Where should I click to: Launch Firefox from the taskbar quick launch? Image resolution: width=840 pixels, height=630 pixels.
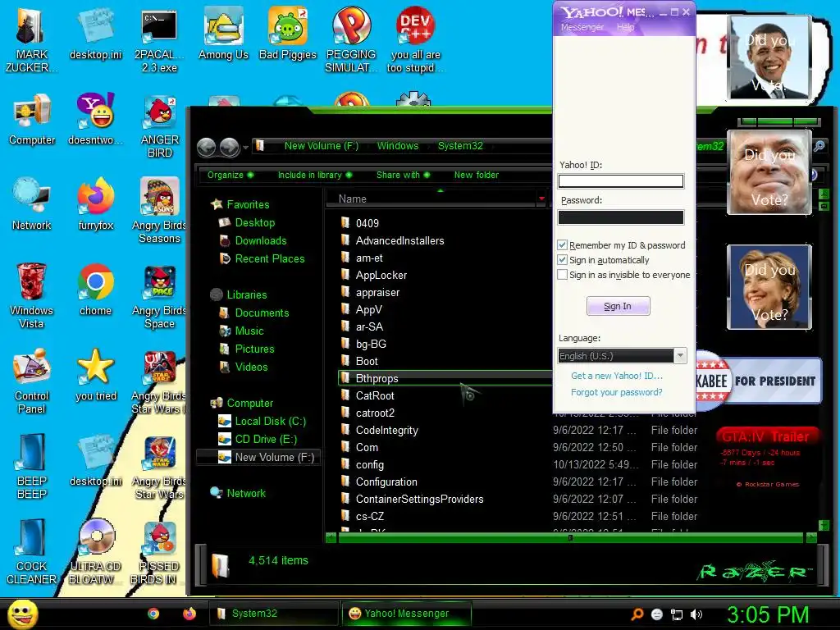(189, 614)
